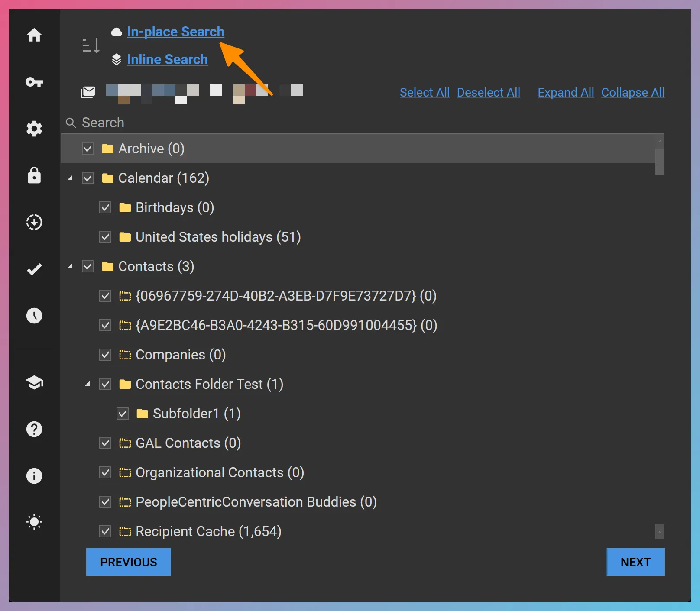The image size is (700, 611).
Task: Uncheck the Recipient Cache folder
Action: (x=105, y=531)
